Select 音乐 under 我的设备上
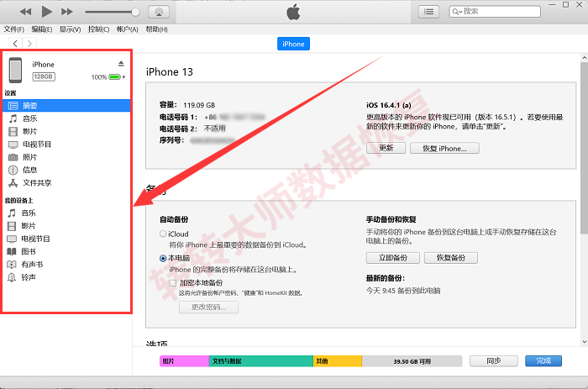This screenshot has height=389, width=588. click(66, 213)
